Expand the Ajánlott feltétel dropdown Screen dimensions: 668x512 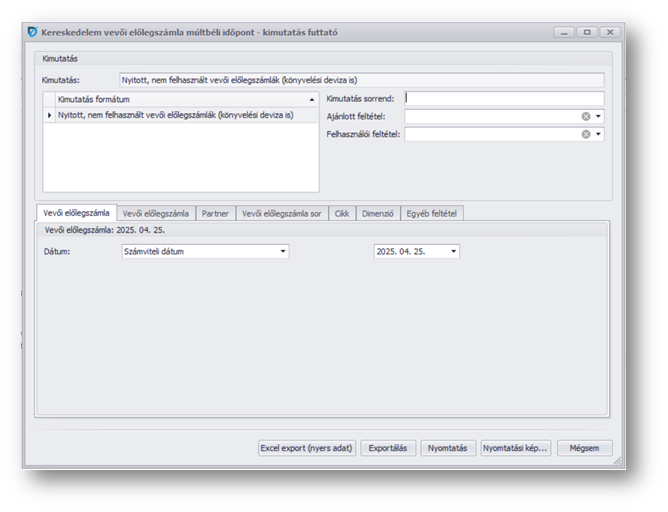point(598,117)
